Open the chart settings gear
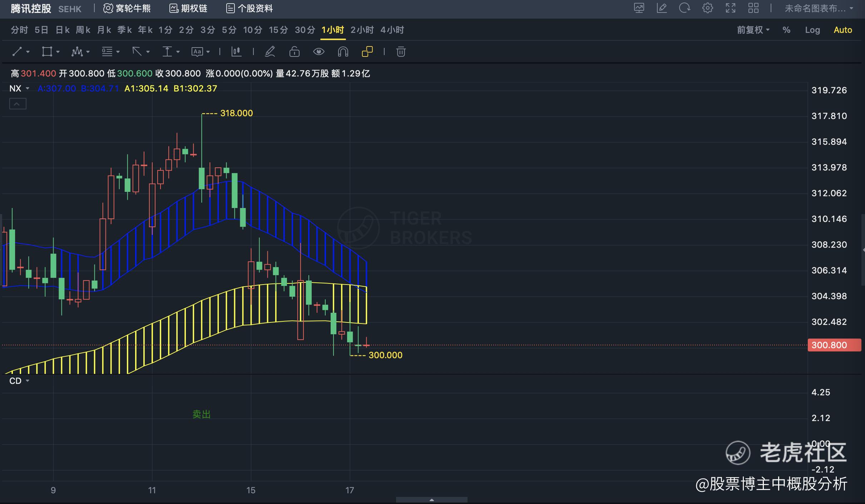The width and height of the screenshot is (865, 504). click(707, 8)
